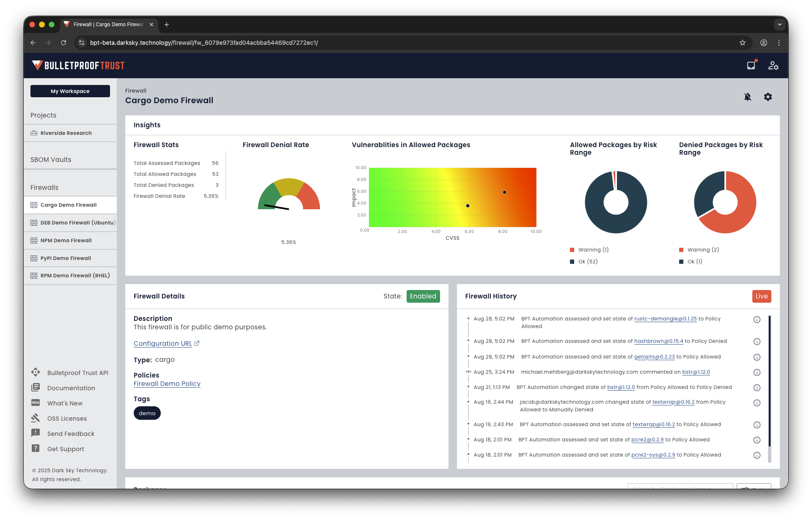Click the external link icon beside Configuration URL
The width and height of the screenshot is (812, 520).
197,343
